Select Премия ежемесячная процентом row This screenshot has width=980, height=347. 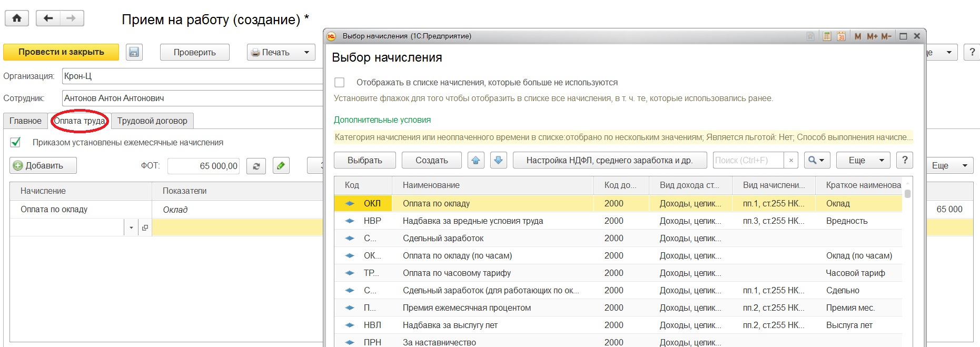pos(618,308)
